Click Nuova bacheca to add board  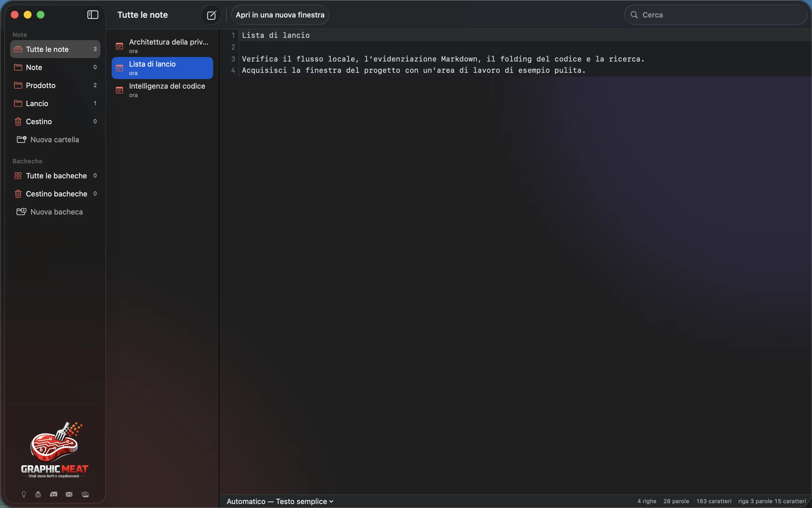tap(55, 212)
